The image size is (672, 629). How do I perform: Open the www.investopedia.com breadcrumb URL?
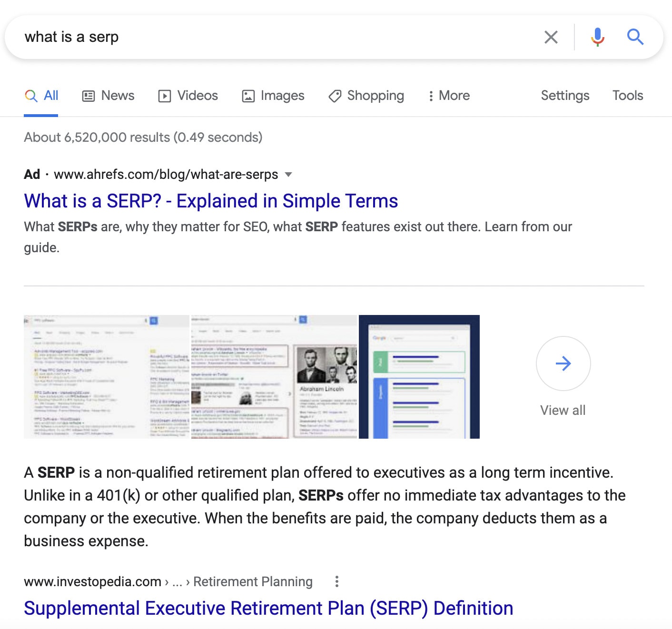[93, 581]
